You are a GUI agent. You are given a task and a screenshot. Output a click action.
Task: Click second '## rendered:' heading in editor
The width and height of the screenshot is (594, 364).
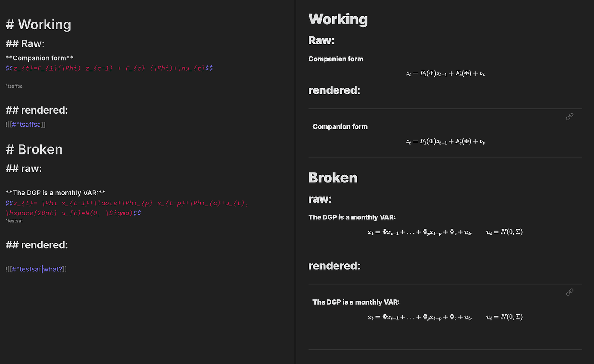click(x=37, y=245)
